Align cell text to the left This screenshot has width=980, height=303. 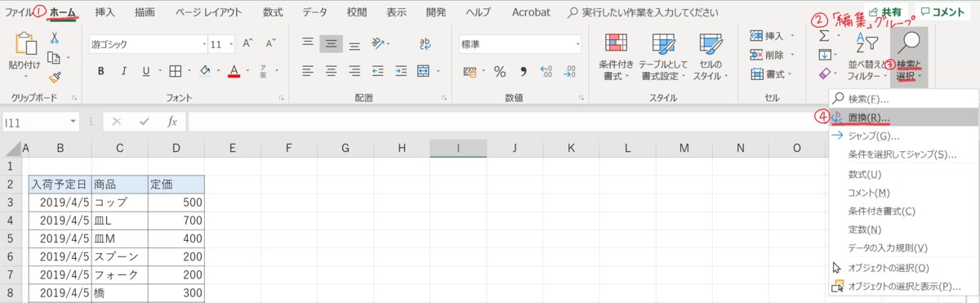pyautogui.click(x=308, y=71)
